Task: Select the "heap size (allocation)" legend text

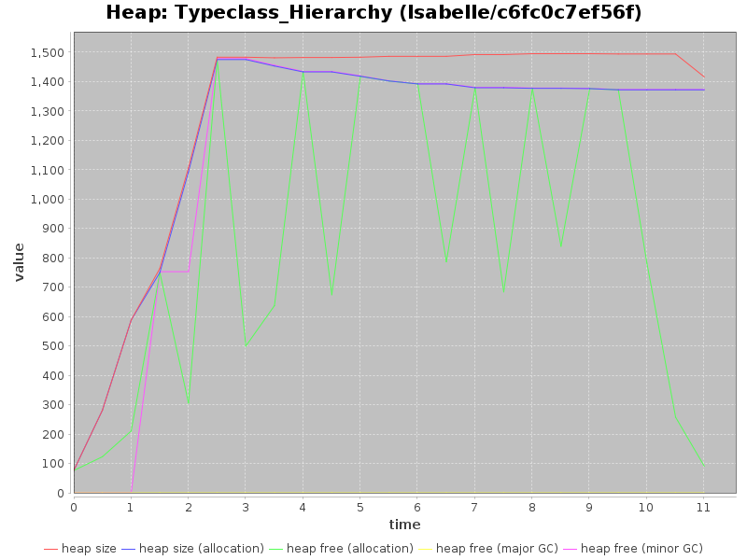Action: point(202,549)
